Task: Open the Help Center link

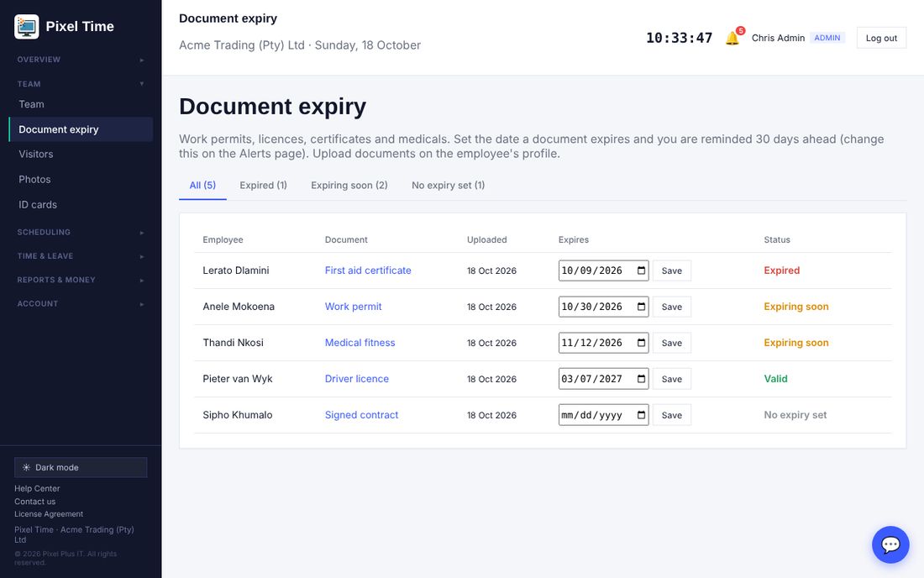Action: (x=37, y=488)
